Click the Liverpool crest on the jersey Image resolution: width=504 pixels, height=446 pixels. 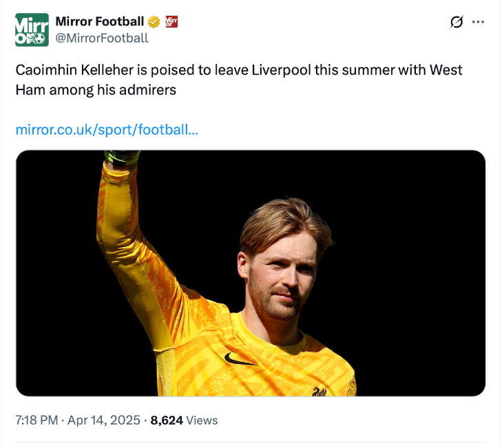(319, 390)
